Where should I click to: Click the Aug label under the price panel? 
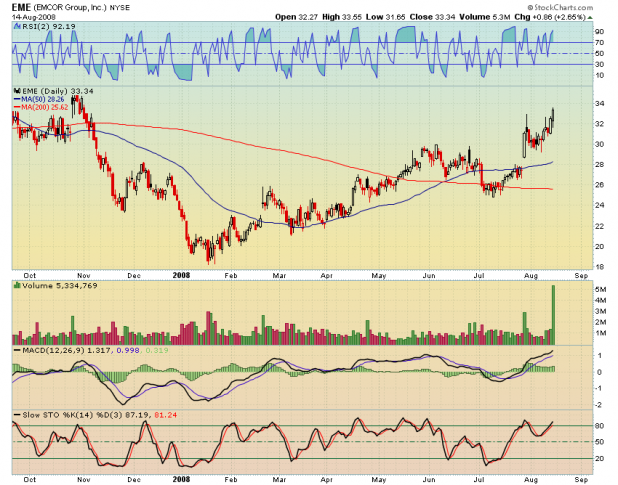[531, 275]
